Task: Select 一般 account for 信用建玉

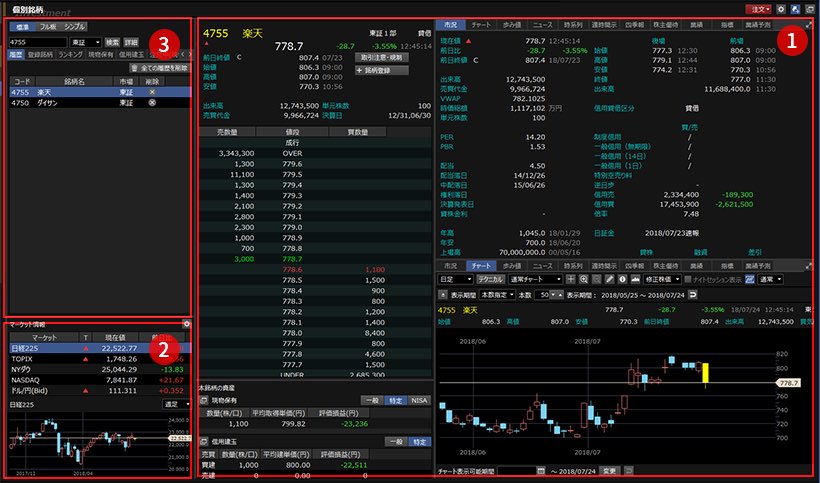Action: pyautogui.click(x=396, y=442)
